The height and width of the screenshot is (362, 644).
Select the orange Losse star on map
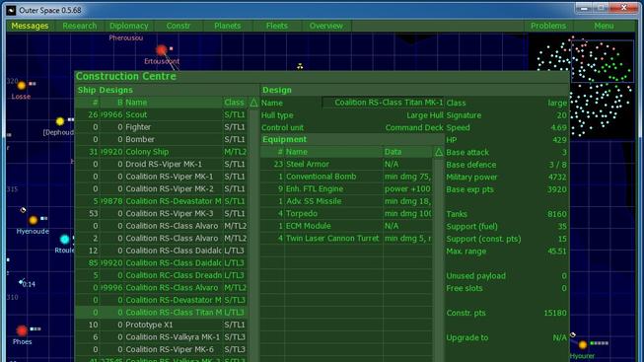[22, 86]
